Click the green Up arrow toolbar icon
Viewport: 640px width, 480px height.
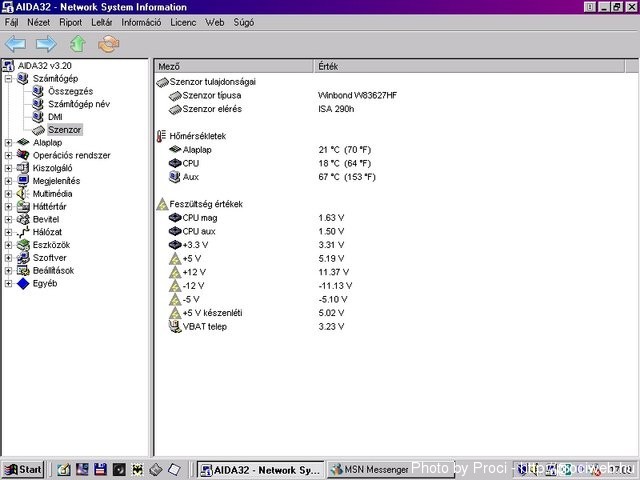tap(78, 44)
